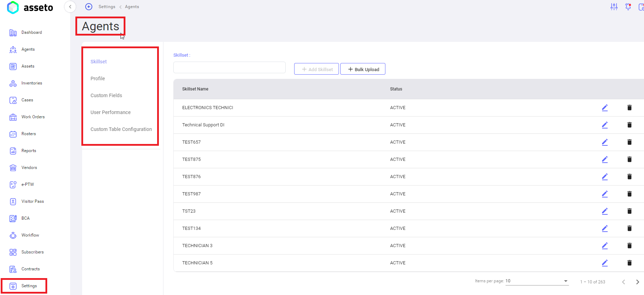
Task: Edit the TEST876 skillset
Action: click(x=605, y=177)
